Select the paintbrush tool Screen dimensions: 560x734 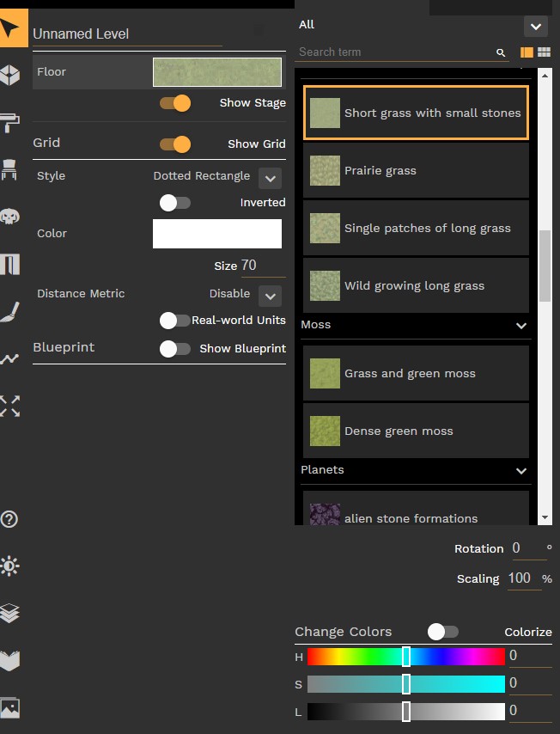10,313
